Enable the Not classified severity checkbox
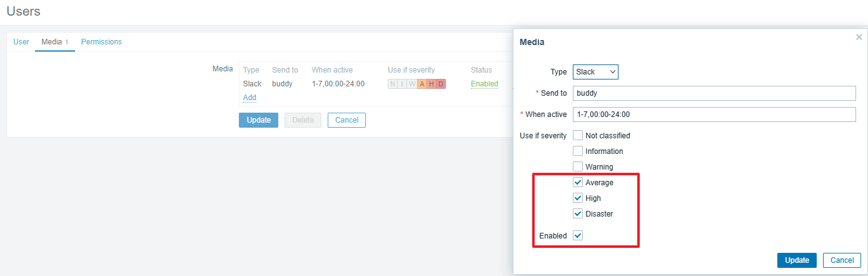 click(x=578, y=135)
